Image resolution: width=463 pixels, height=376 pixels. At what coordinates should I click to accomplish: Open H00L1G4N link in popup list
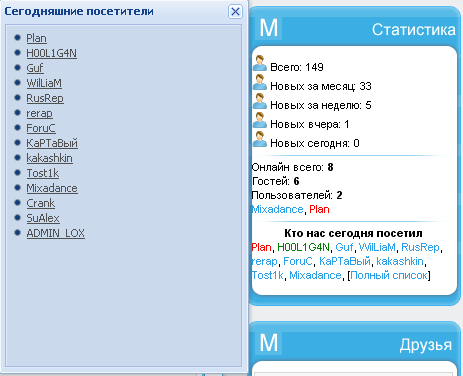coord(52,53)
